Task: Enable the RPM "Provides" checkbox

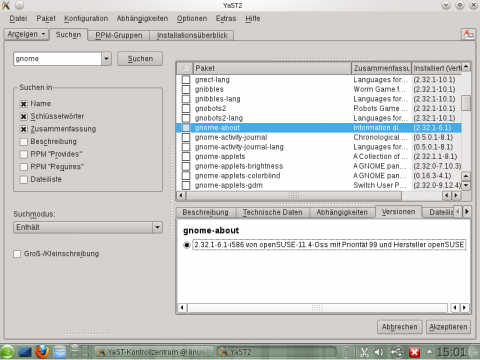Action: point(23,154)
